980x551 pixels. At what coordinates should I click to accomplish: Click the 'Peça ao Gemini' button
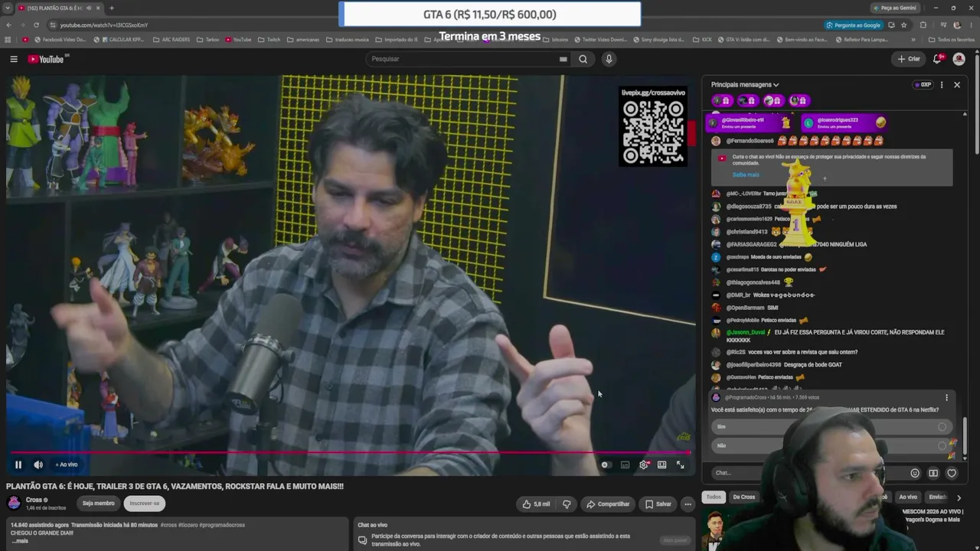[894, 8]
